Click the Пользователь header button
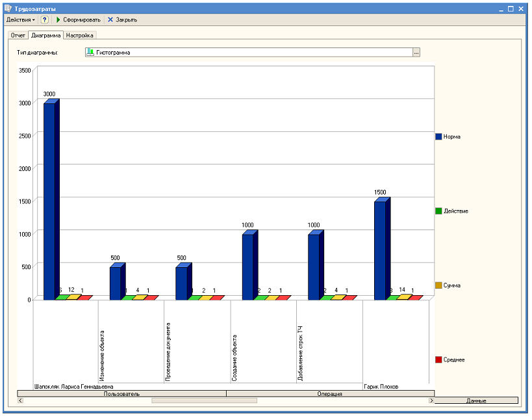The height and width of the screenshot is (420, 532). pos(122,394)
